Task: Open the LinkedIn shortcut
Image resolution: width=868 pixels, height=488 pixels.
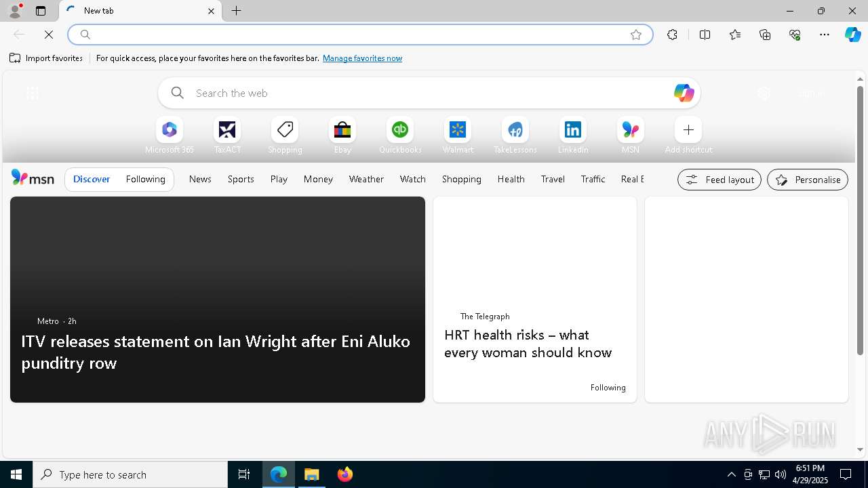Action: pyautogui.click(x=573, y=136)
